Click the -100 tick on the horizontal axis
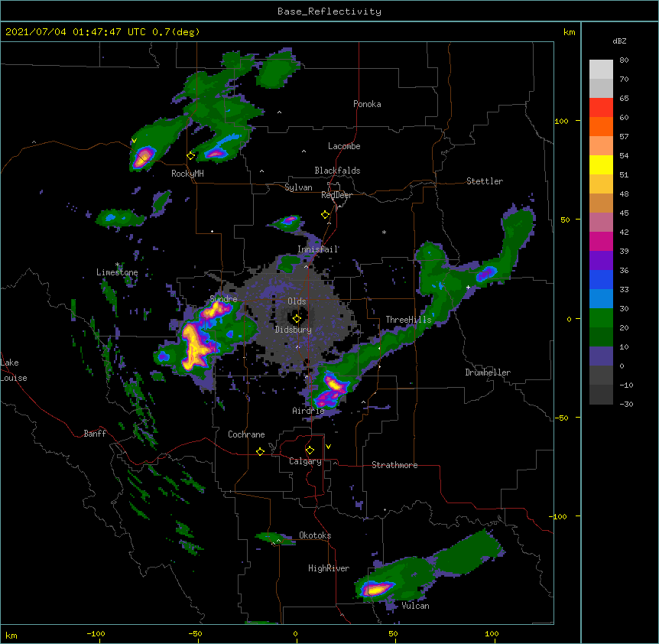Screen dimensions: 659x644 [96, 633]
